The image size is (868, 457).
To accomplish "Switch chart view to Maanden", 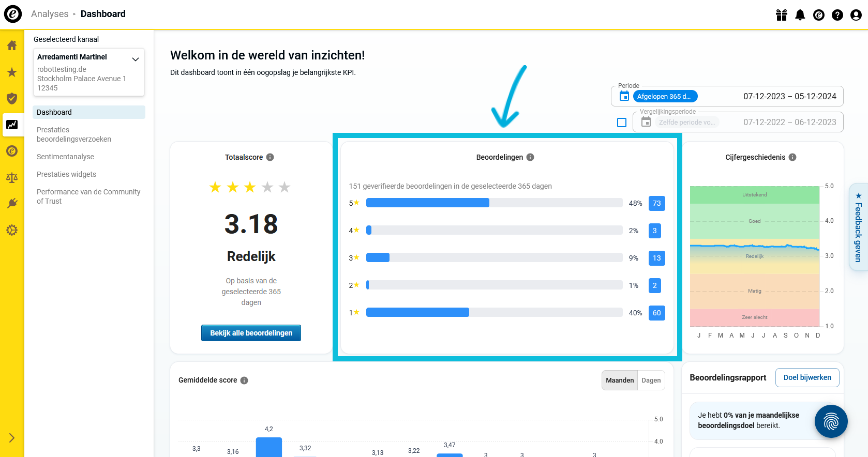I will pyautogui.click(x=619, y=380).
